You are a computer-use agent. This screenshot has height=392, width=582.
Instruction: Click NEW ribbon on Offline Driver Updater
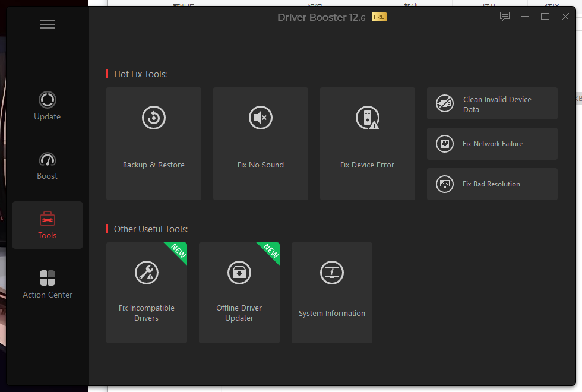[x=271, y=251]
